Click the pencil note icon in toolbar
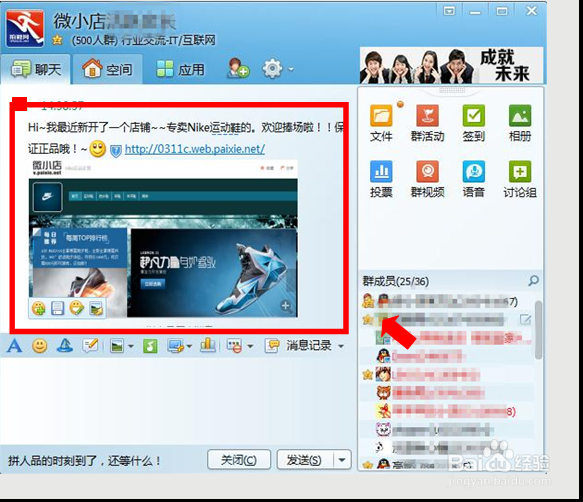The width and height of the screenshot is (583, 502). [91, 346]
